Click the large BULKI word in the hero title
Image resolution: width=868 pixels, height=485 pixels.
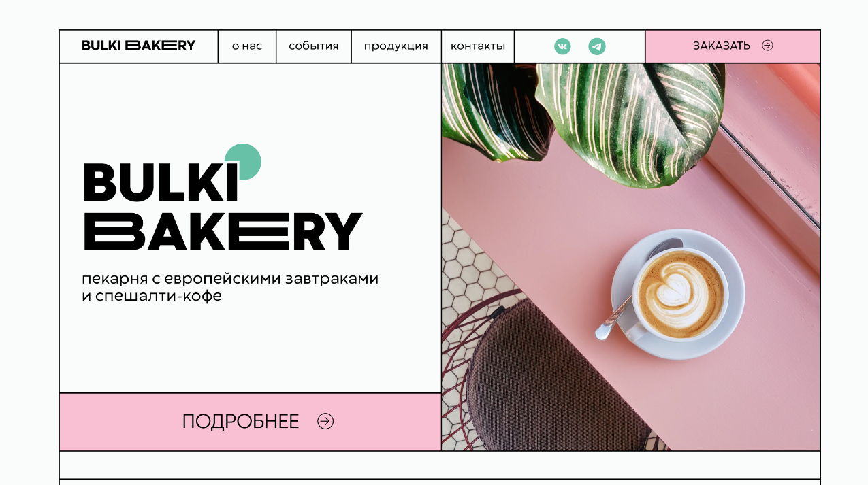pos(161,182)
